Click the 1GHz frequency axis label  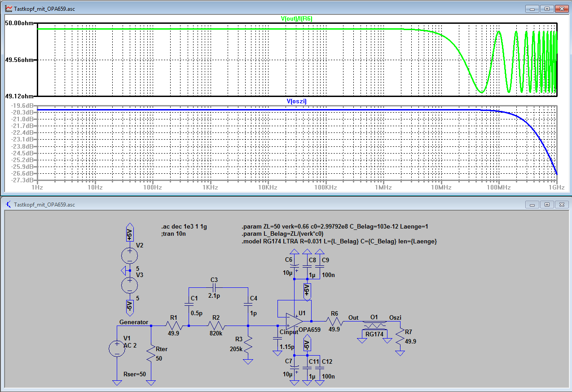coord(556,187)
